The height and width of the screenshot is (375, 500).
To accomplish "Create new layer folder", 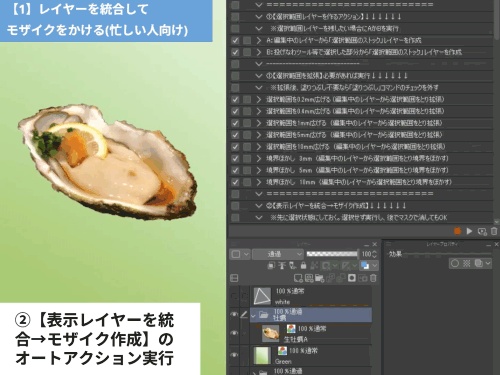I will pos(320,278).
